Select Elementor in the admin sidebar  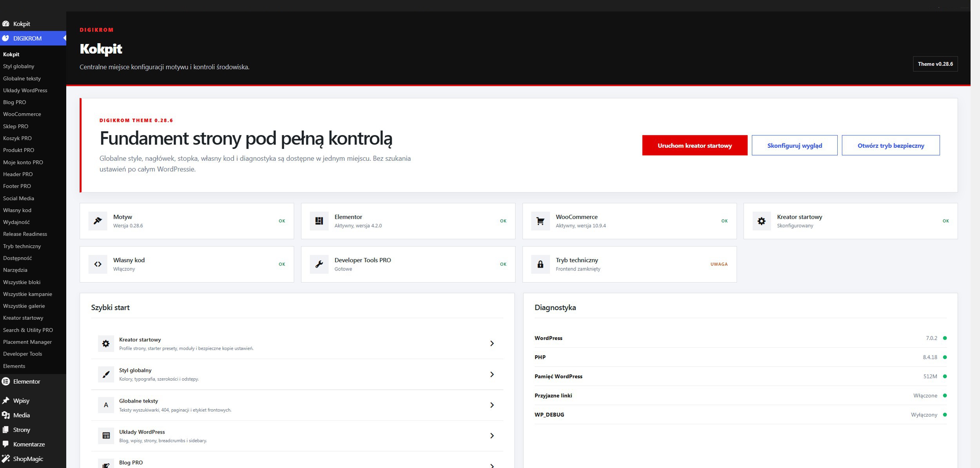point(27,381)
